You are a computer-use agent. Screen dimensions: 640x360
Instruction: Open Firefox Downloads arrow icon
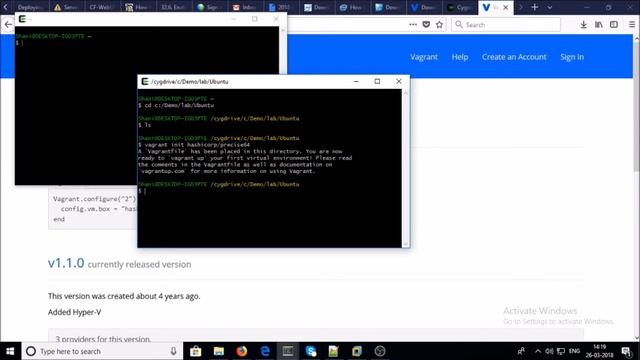(584, 24)
